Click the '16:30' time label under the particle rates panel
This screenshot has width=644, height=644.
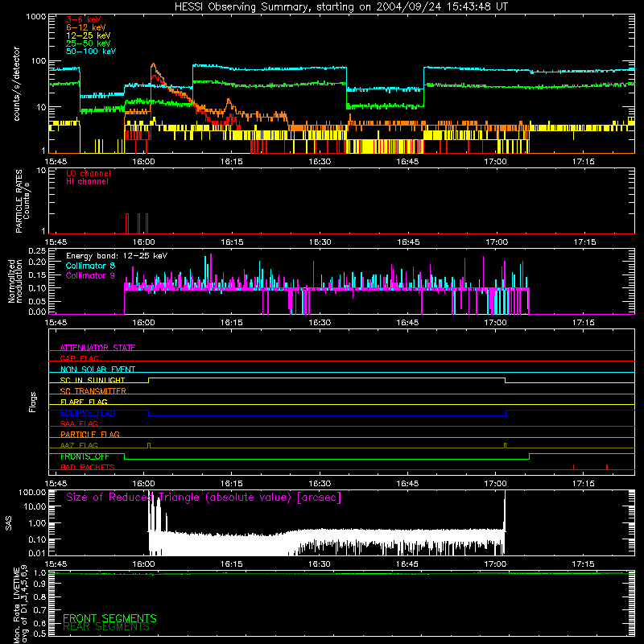point(320,242)
